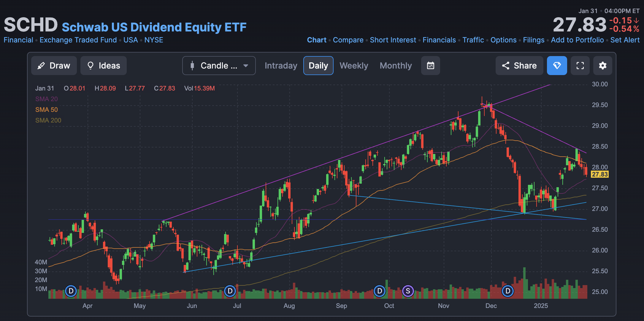Viewport: 644px width, 321px height.
Task: Open the Financial sector link
Action: point(18,40)
